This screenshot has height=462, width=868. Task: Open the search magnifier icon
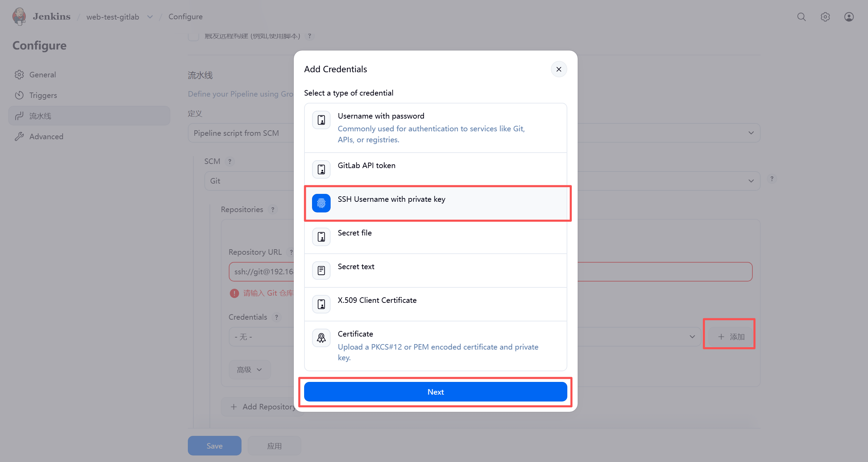click(x=801, y=17)
